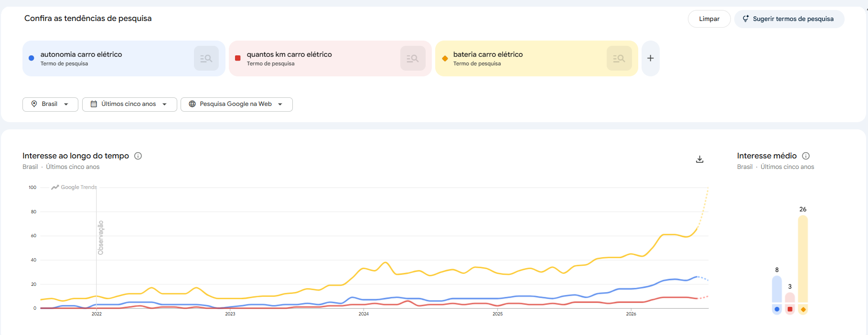Click the Confira as tendências de pesquisa heading
The image size is (868, 335).
coord(88,19)
